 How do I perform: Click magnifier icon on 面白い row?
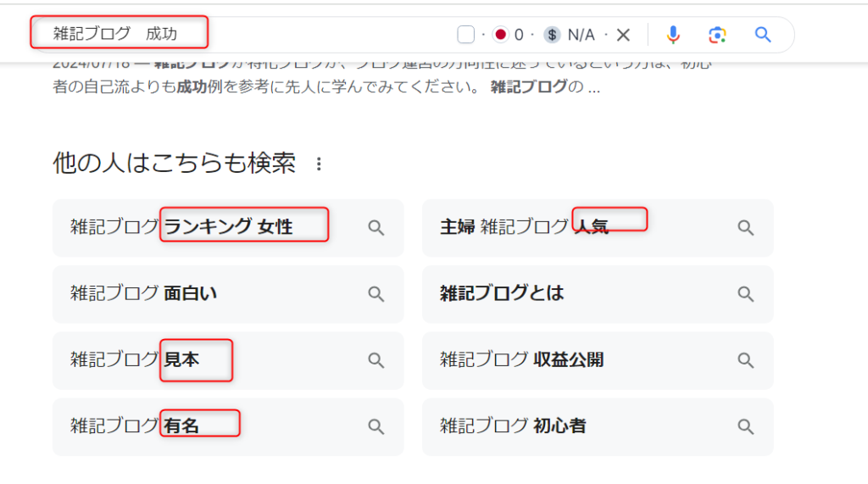[376, 294]
